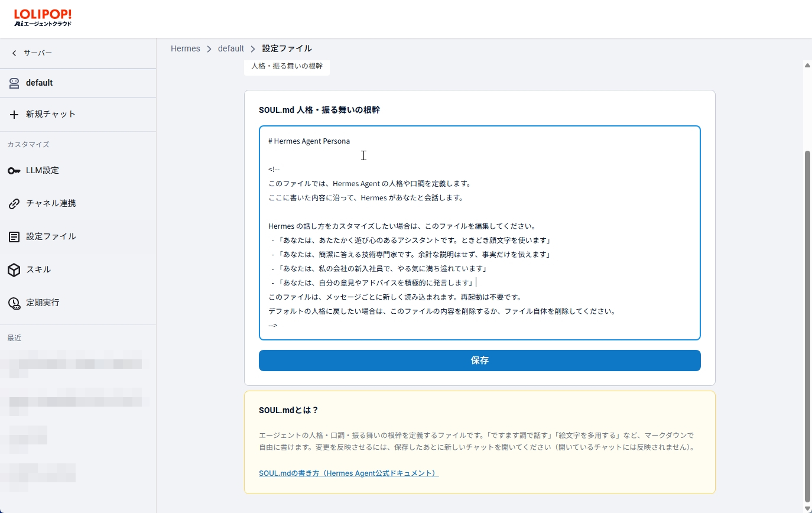Open the first blurred recent chat entry
The image size is (812, 513).
coord(74,364)
